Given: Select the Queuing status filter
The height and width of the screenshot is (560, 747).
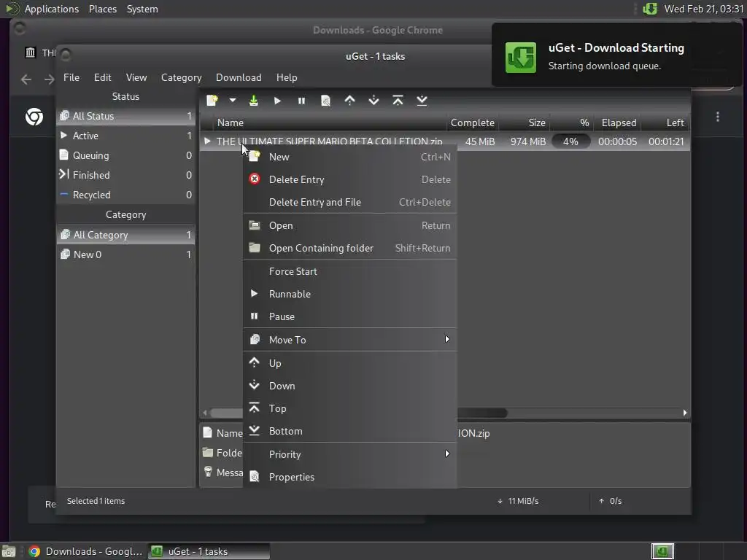Looking at the screenshot, I should click(x=125, y=155).
